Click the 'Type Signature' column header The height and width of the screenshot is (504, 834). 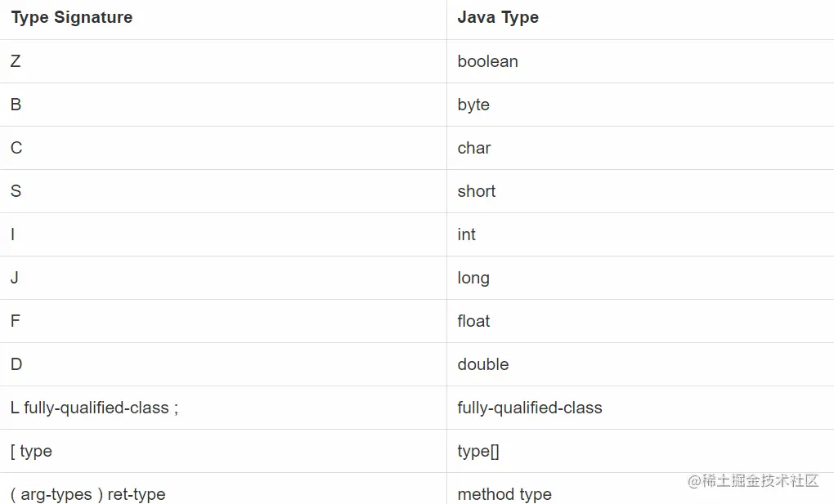[x=72, y=18]
